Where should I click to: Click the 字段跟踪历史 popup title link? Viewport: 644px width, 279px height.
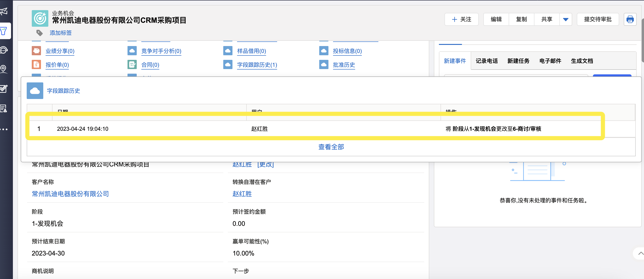(64, 91)
